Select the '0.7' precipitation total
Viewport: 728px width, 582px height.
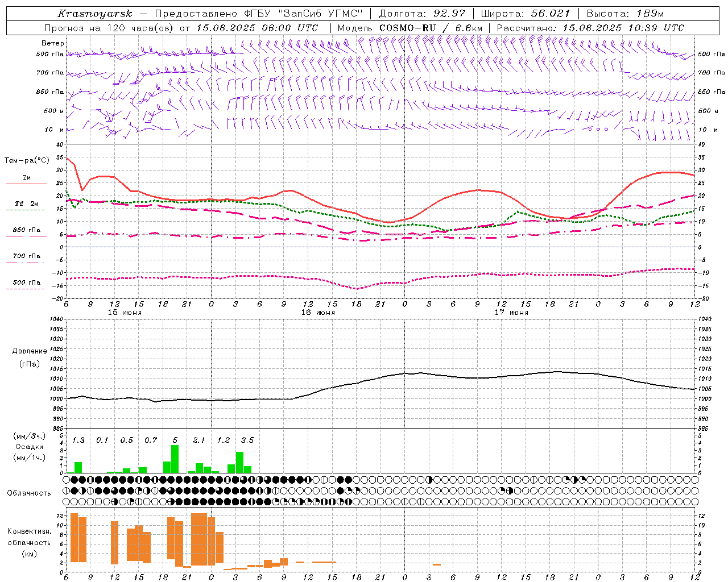click(151, 440)
